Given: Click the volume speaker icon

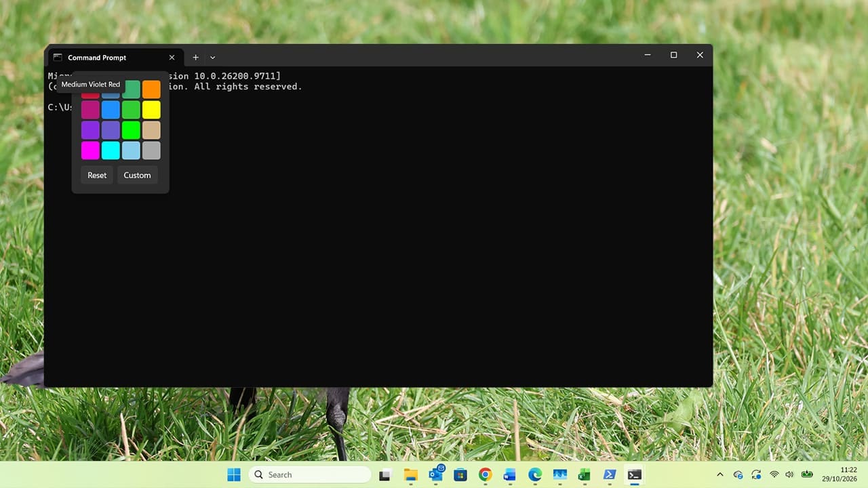Looking at the screenshot, I should 789,474.
